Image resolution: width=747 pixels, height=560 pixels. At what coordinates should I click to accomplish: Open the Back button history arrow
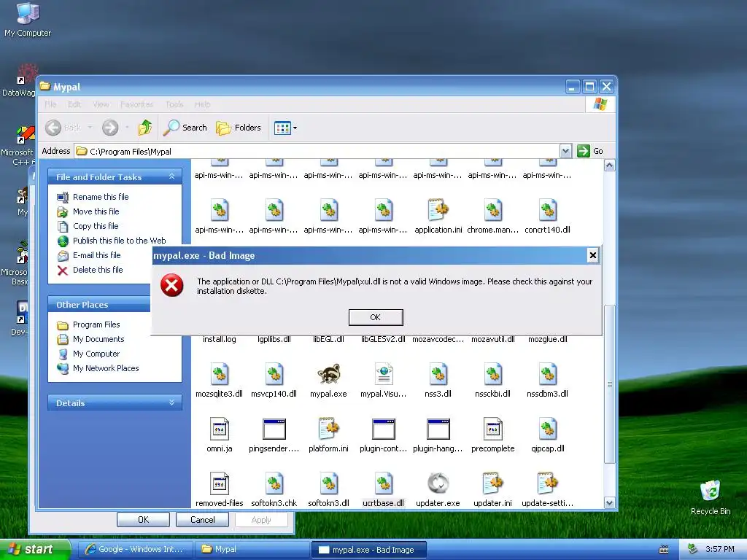click(x=90, y=128)
